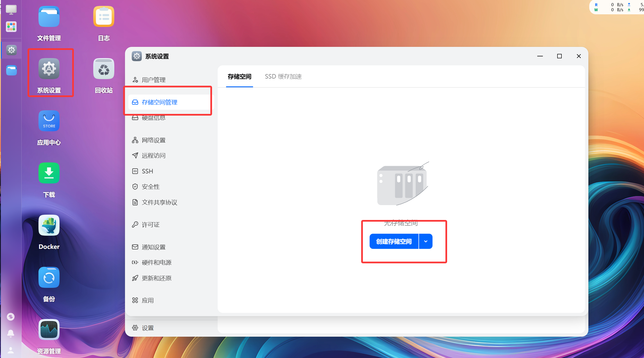Select the 存储空间 tab

pyautogui.click(x=239, y=77)
